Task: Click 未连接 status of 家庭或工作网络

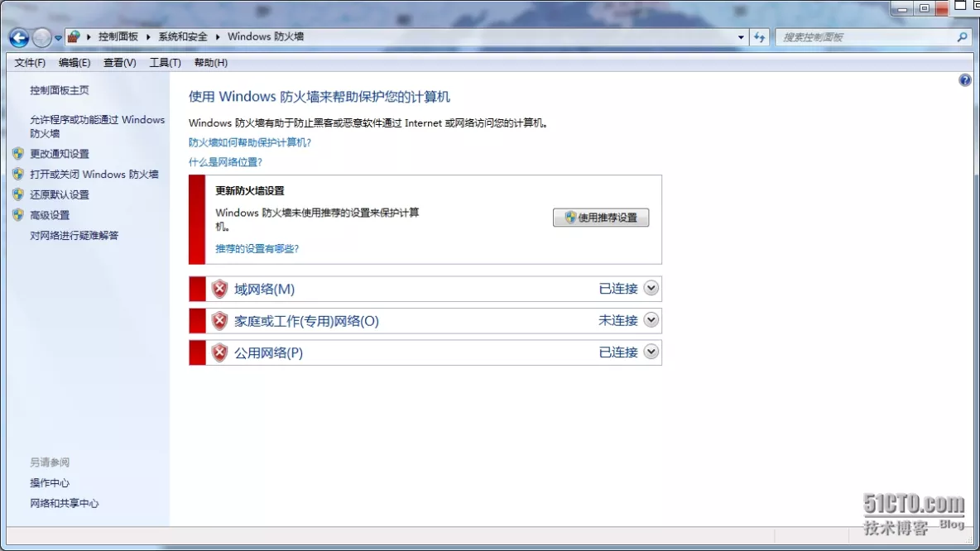Action: [618, 320]
